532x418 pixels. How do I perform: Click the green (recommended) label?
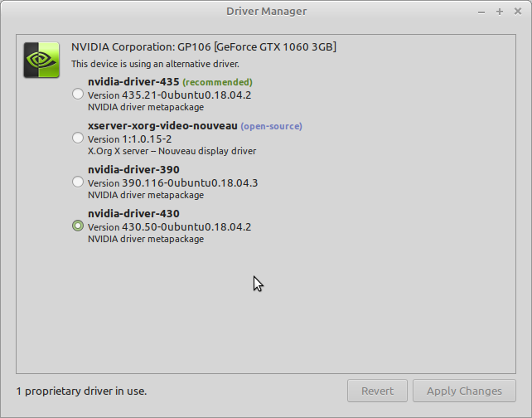click(217, 82)
